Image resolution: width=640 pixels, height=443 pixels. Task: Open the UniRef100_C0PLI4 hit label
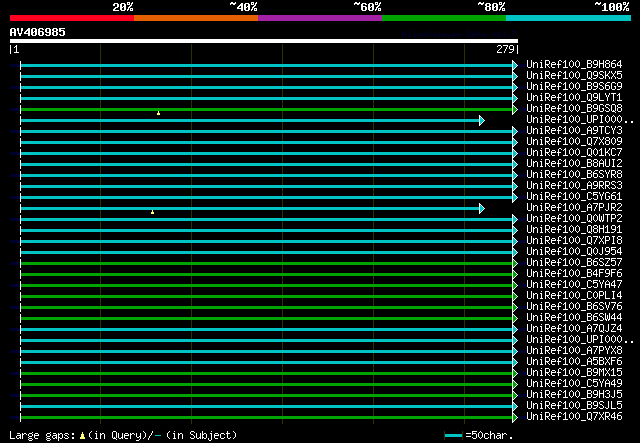[x=574, y=296]
